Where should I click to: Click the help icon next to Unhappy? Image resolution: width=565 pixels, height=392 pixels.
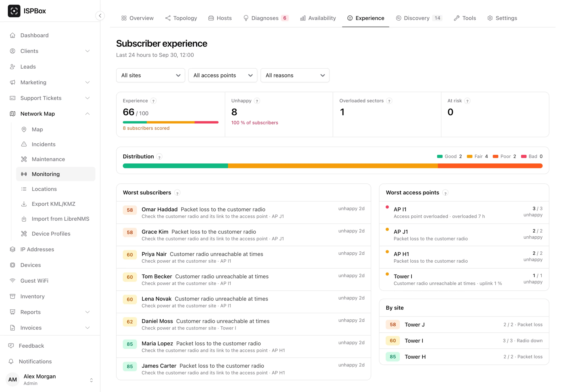[x=257, y=101]
